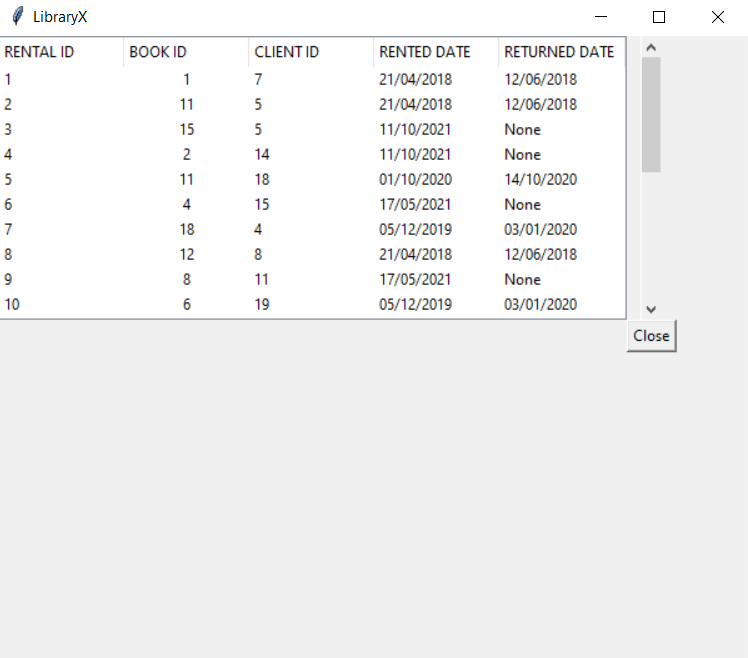Select rental ID 6 cell
The width and height of the screenshot is (748, 658).
8,205
